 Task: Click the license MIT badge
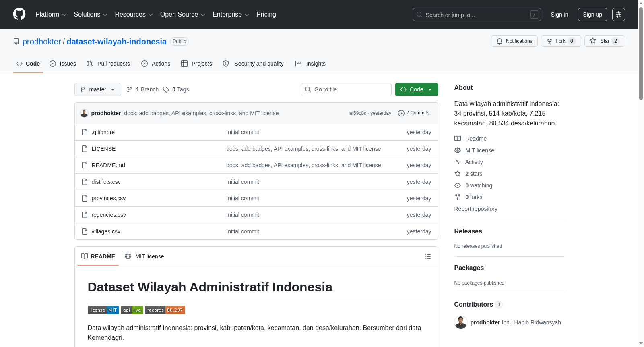[x=103, y=310]
